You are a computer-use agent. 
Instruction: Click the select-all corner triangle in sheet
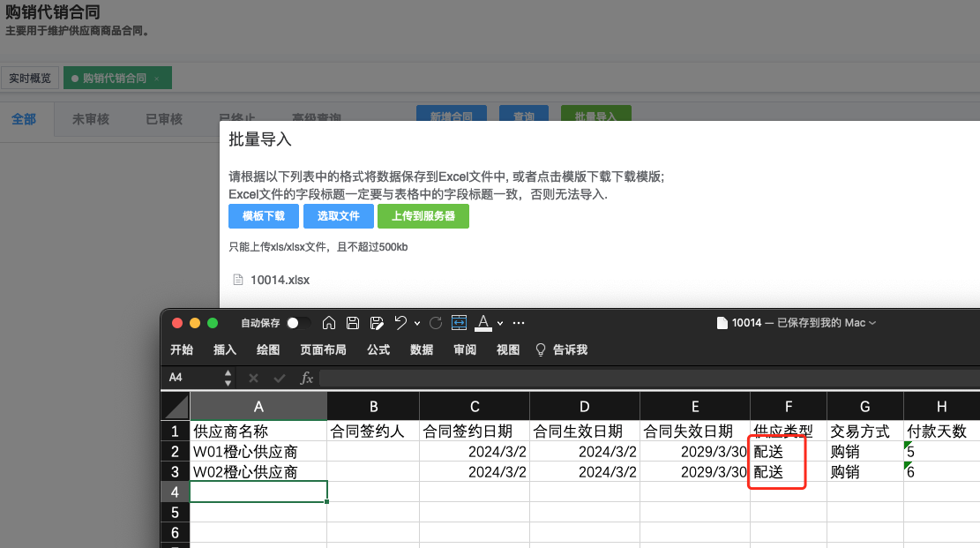tap(176, 407)
